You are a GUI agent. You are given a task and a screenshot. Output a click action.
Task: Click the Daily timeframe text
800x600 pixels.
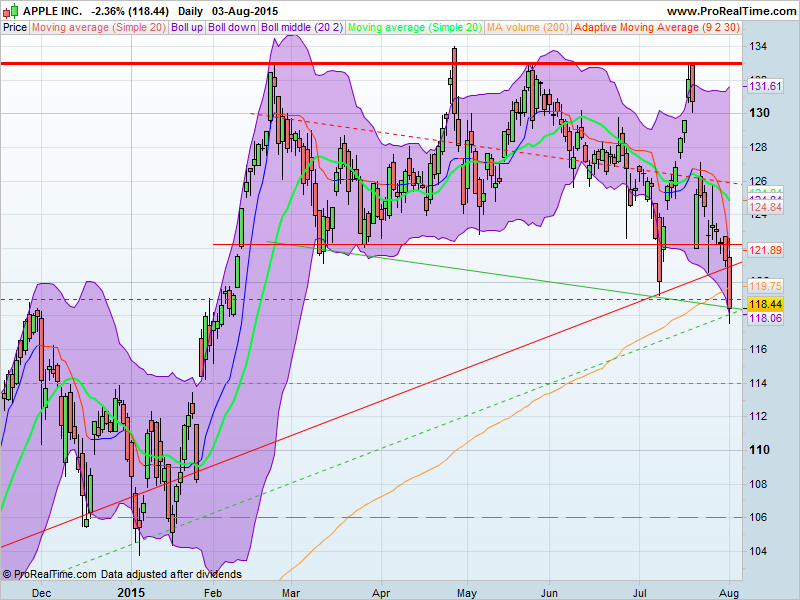tap(190, 11)
